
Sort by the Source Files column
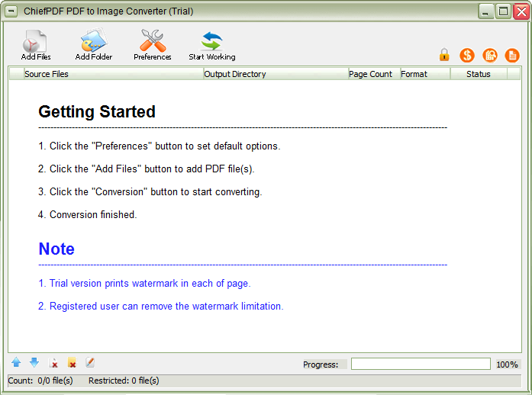pos(113,74)
